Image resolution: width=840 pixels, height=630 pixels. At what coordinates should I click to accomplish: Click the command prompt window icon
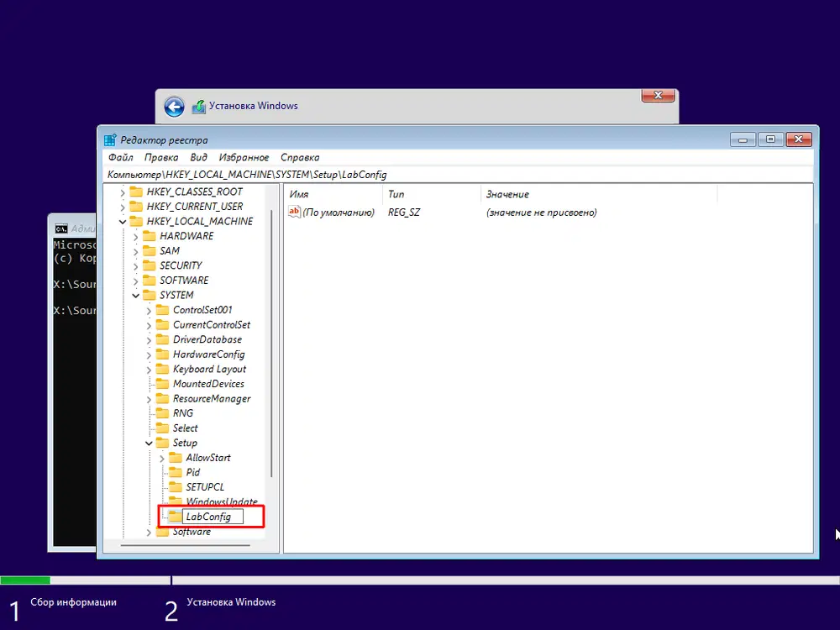click(60, 227)
